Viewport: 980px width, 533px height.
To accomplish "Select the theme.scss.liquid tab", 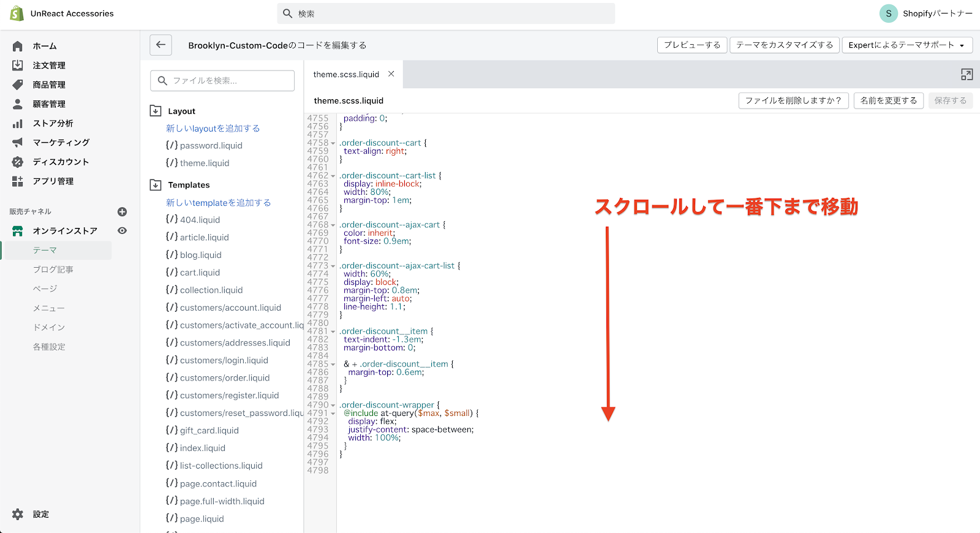I will pos(346,74).
